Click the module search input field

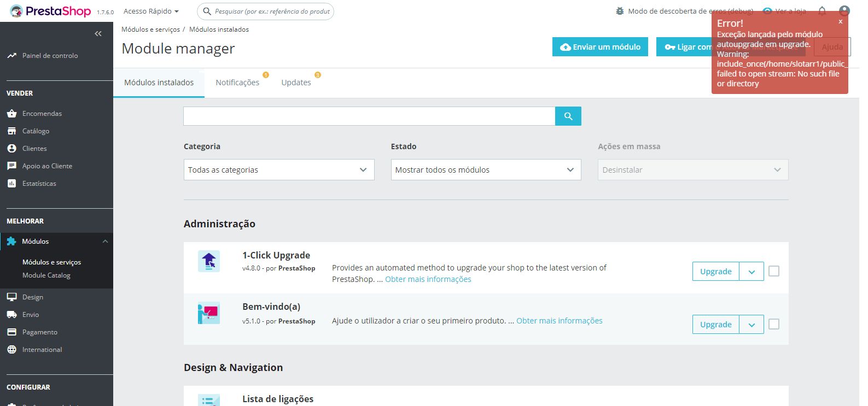tap(369, 116)
